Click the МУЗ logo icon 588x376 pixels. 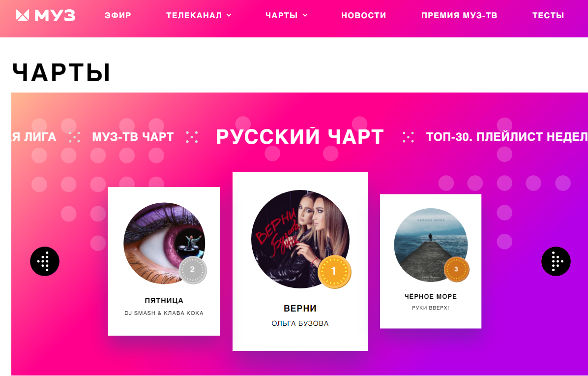tap(23, 15)
